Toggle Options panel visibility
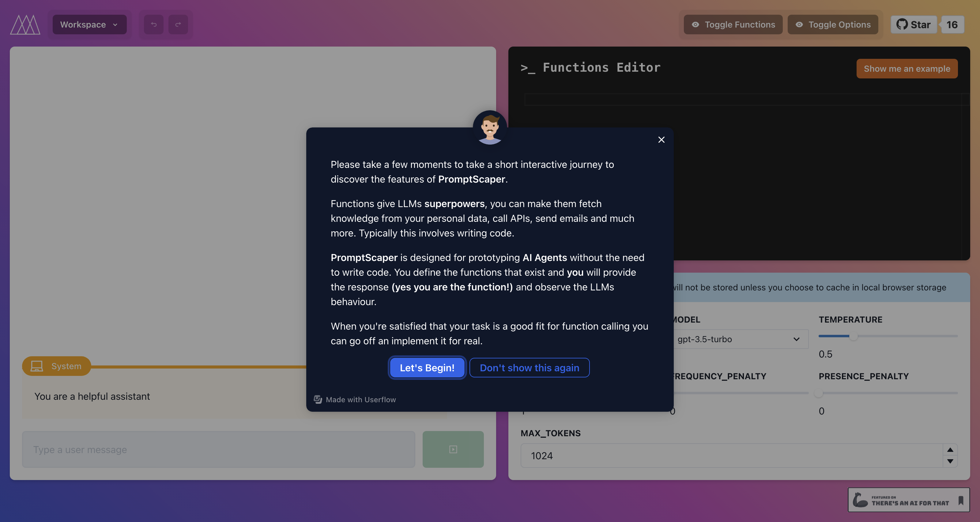This screenshot has width=980, height=522. 832,25
